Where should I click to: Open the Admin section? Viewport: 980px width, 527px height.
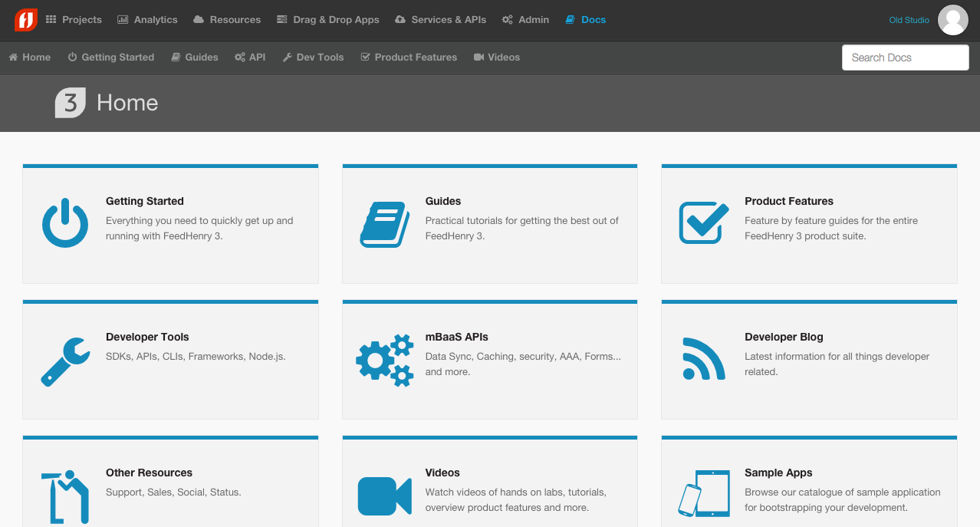[x=525, y=20]
